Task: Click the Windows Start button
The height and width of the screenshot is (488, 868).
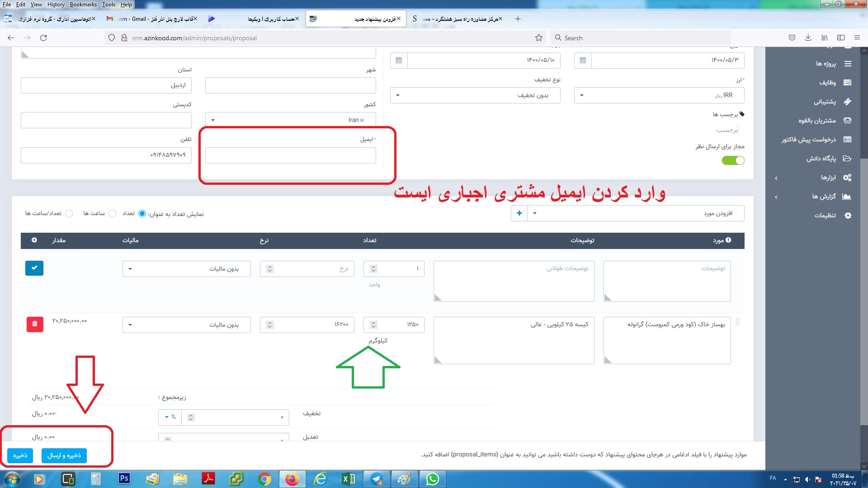Action: coord(12,479)
